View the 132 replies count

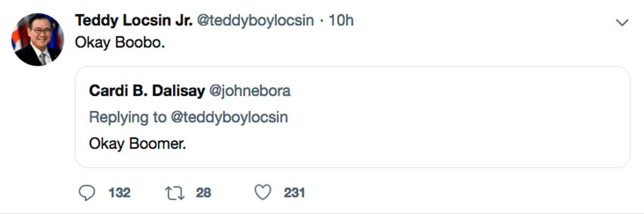pyautogui.click(x=120, y=192)
